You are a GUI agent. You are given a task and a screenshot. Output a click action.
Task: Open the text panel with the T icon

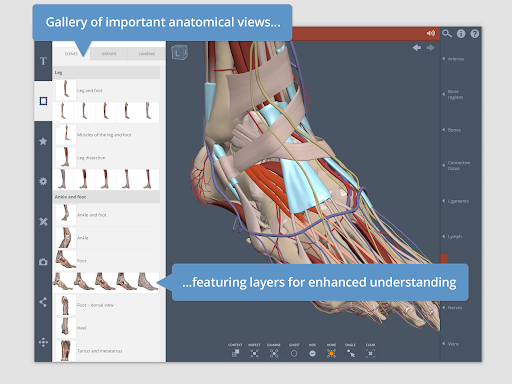tap(43, 61)
